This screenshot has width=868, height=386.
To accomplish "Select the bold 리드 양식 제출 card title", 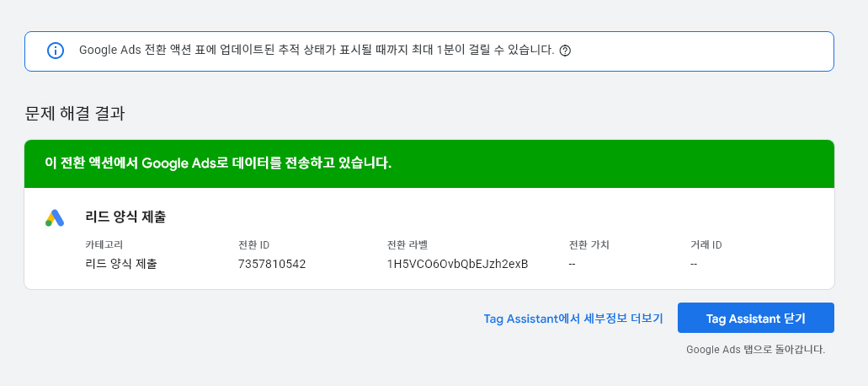I will tap(125, 217).
